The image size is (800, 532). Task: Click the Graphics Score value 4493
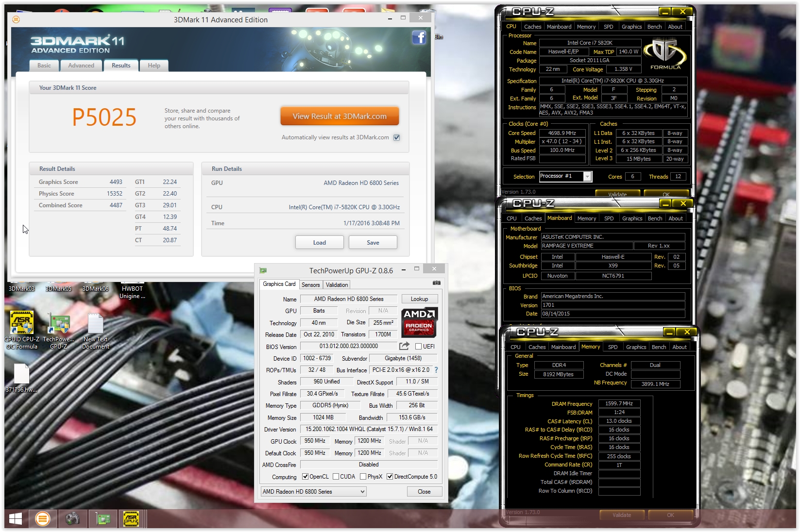(116, 182)
